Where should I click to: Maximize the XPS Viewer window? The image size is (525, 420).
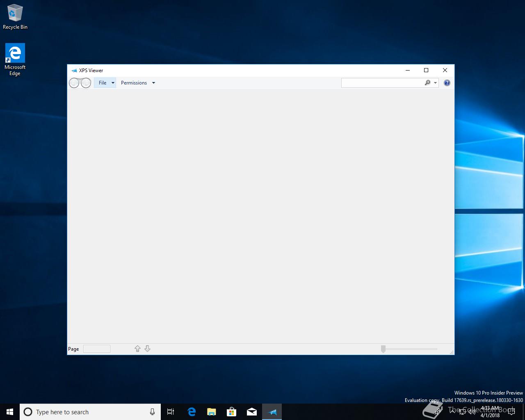click(x=426, y=70)
